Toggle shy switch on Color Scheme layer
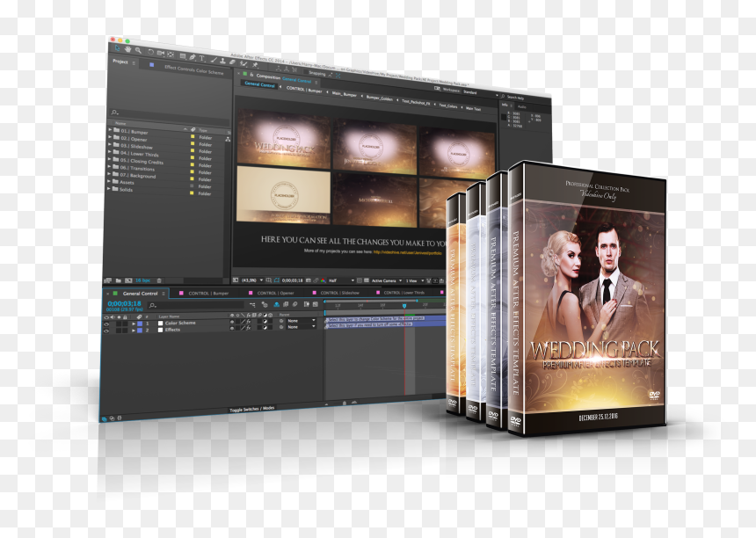Image resolution: width=756 pixels, height=538 pixels. tap(232, 322)
